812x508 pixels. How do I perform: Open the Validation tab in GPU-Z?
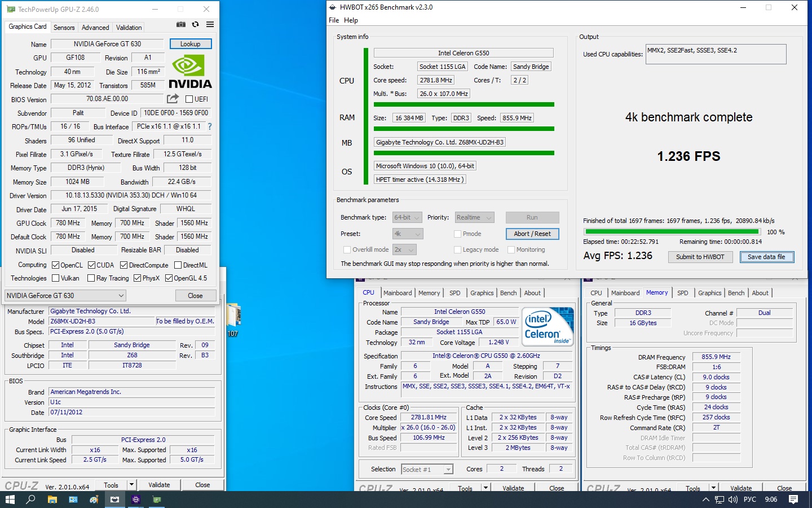129,27
